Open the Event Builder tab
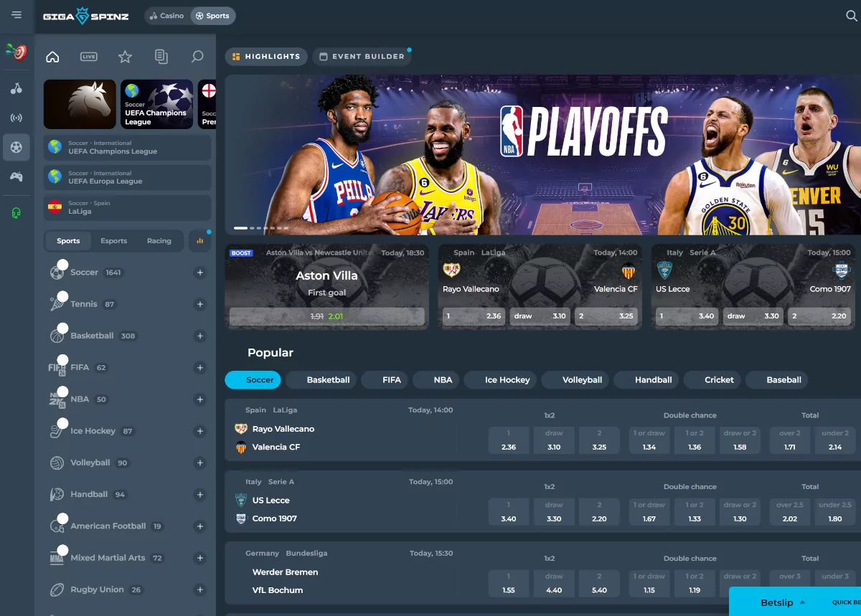Viewport: 861px width, 616px height. pos(362,57)
